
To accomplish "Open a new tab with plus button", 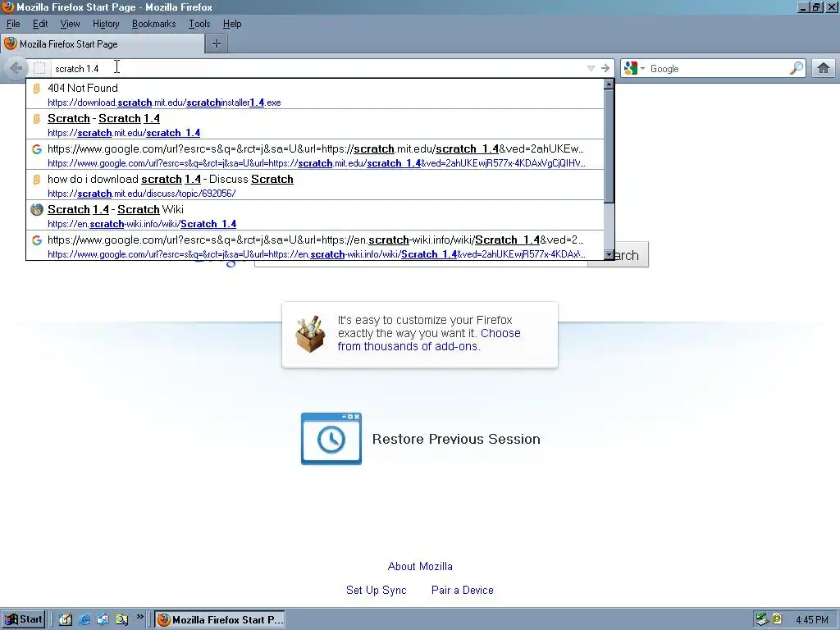I will click(x=217, y=44).
